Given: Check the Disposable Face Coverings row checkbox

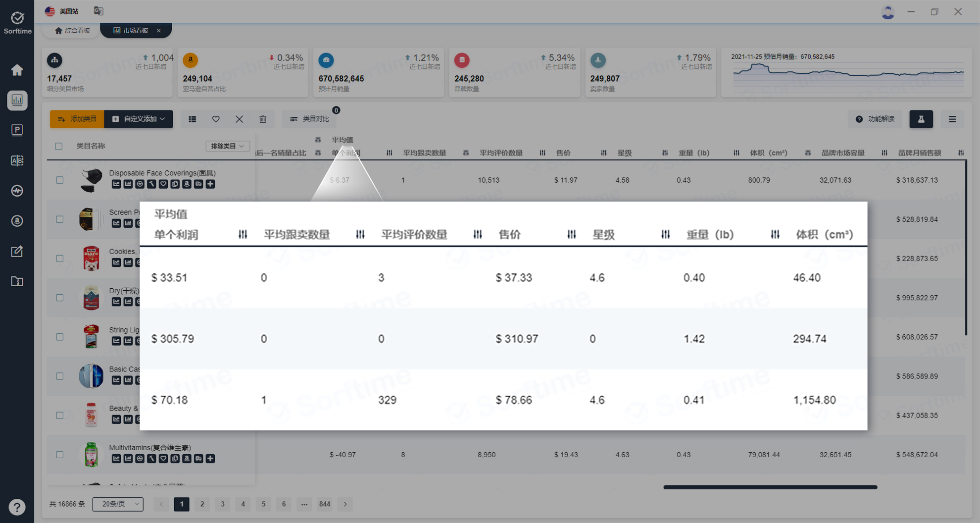Looking at the screenshot, I should click(59, 180).
